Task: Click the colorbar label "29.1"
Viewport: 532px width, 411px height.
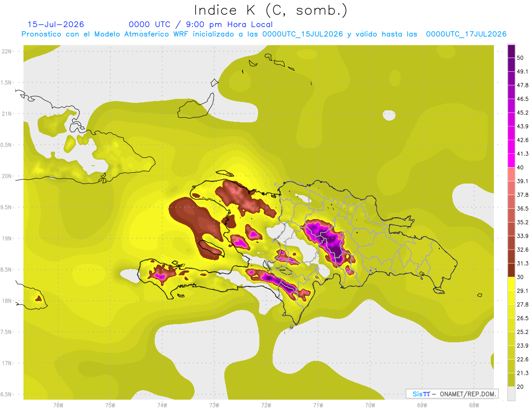Action: point(523,291)
